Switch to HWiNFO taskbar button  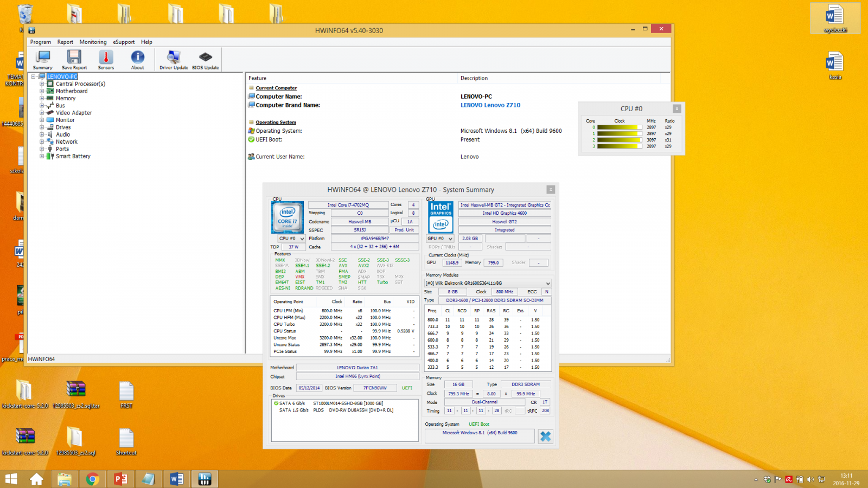click(205, 479)
